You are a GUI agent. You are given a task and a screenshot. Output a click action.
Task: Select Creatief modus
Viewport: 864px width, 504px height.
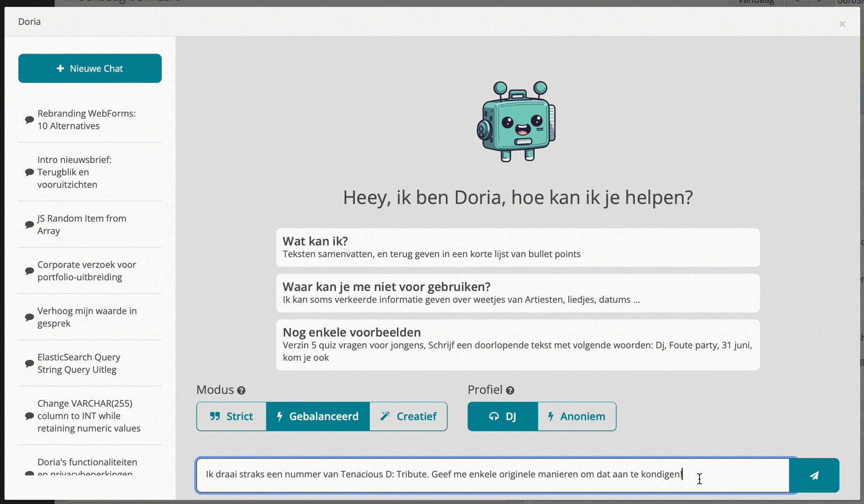[409, 416]
